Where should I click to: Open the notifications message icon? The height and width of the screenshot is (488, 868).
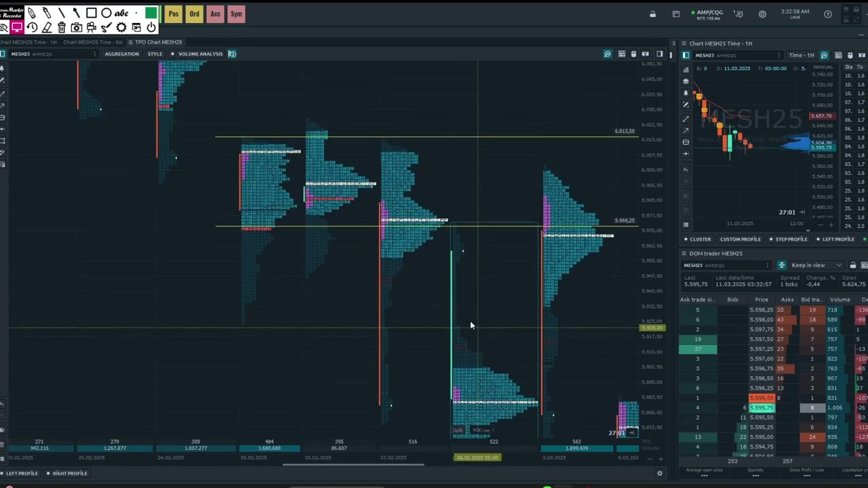[738, 14]
